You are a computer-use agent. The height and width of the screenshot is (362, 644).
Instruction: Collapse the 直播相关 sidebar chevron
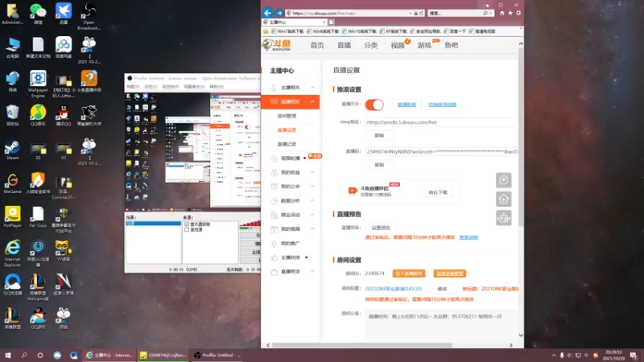pyautogui.click(x=312, y=101)
